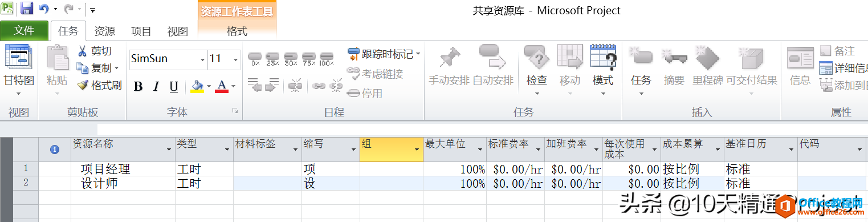The width and height of the screenshot is (868, 222).
Task: Click the indicator info column header icon
Action: pyautogui.click(x=55, y=149)
